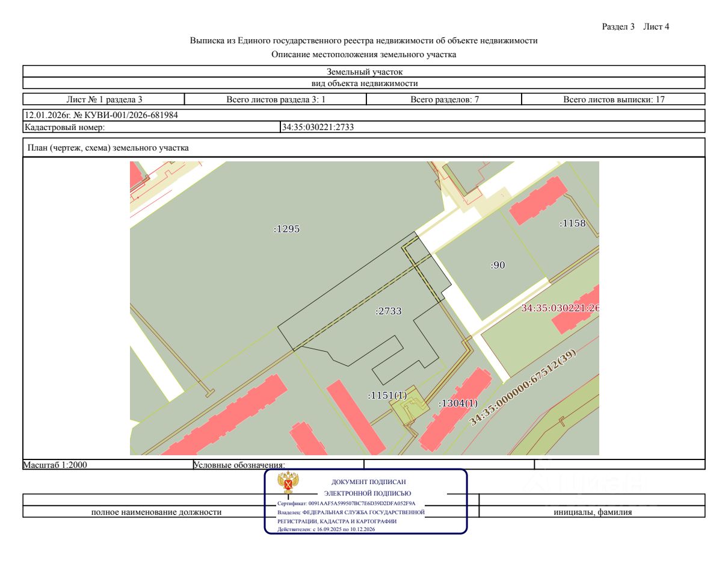Click parcel label ':2733' on the map
728x563 pixels.
click(x=388, y=311)
